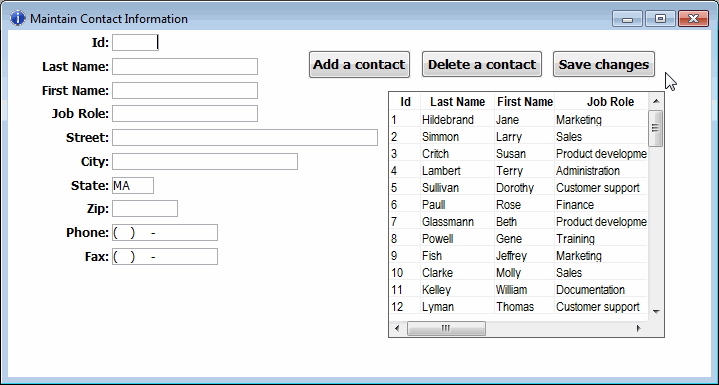Click the table's scroll up arrow
Image resolution: width=719 pixels, height=385 pixels.
point(656,101)
